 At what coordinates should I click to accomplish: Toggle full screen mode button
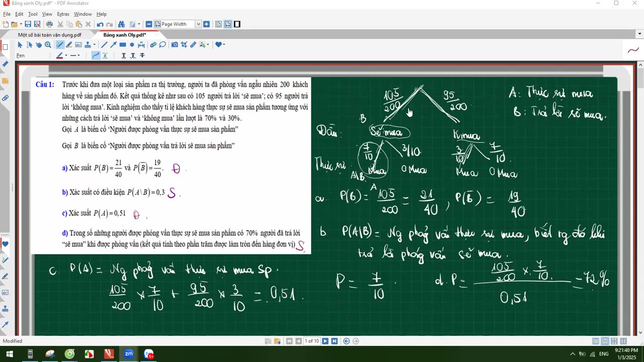pyautogui.click(x=237, y=24)
